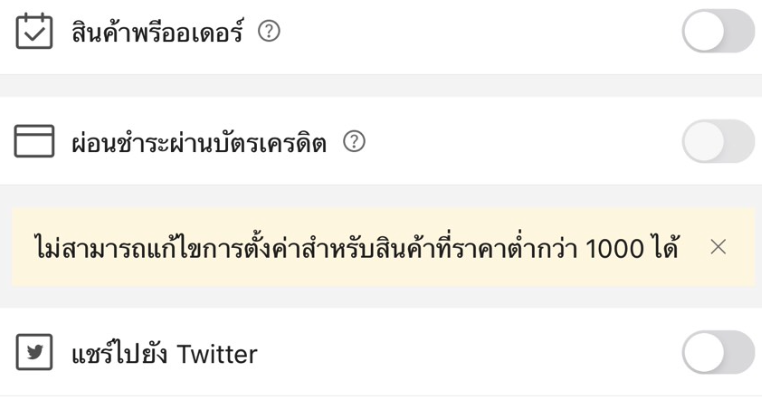The height and width of the screenshot is (404, 762).
Task: Select the แชร์ไปยัง Twitter label
Action: pos(164,353)
